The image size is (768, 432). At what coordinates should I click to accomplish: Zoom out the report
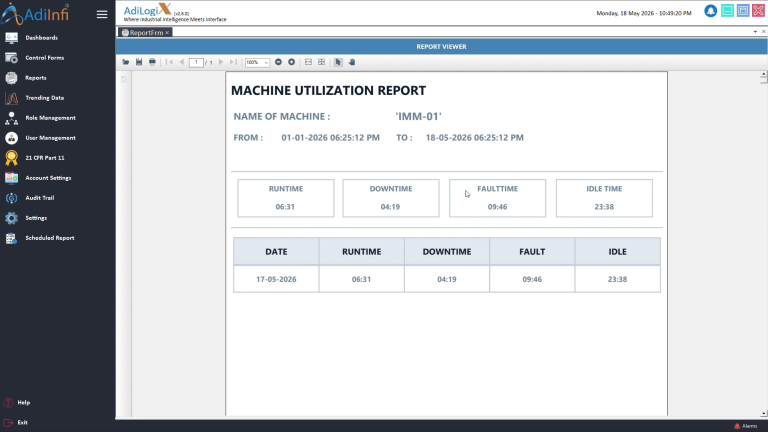point(278,62)
